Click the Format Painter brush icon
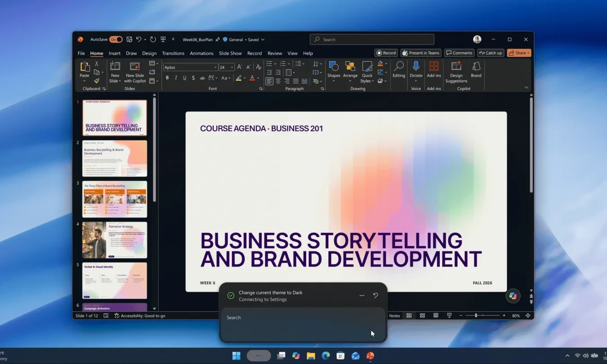Image resolution: width=607 pixels, height=364 pixels. pyautogui.click(x=96, y=81)
